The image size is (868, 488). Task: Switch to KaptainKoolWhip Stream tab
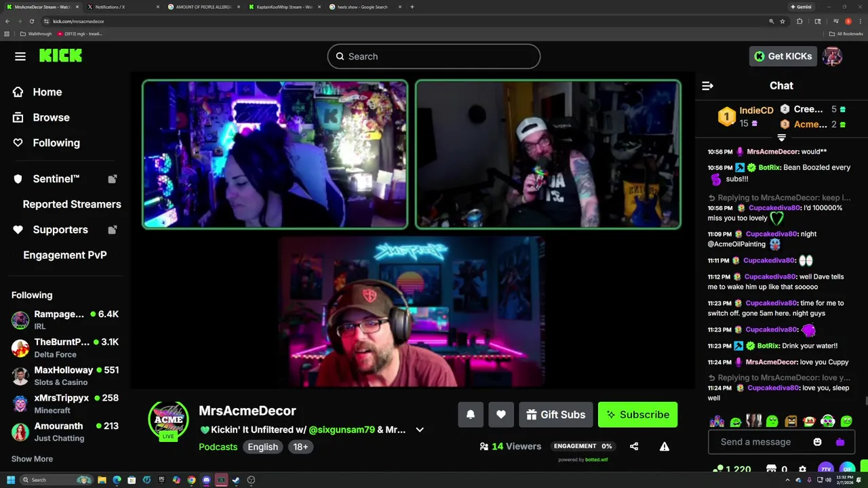tap(285, 7)
